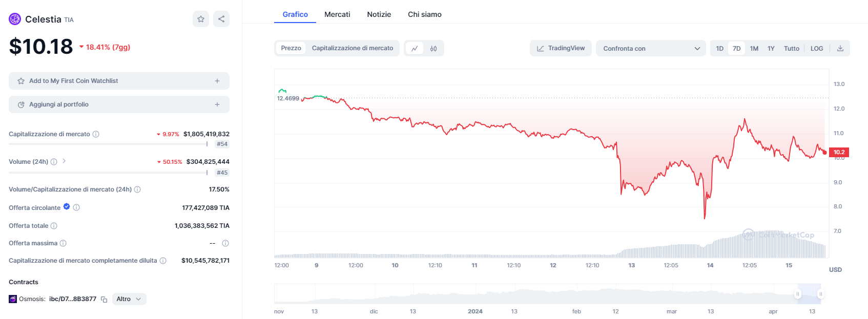Click left handle of chart range slider

click(798, 294)
